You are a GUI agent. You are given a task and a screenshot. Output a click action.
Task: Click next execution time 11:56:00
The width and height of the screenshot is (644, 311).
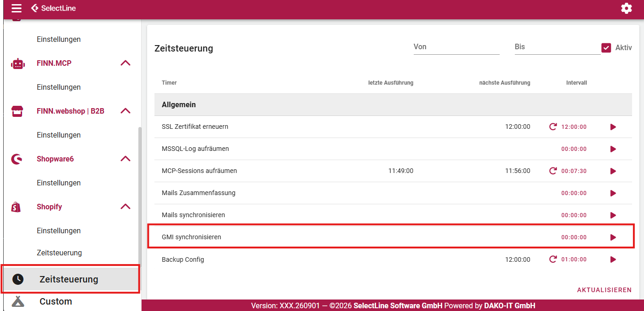click(518, 171)
